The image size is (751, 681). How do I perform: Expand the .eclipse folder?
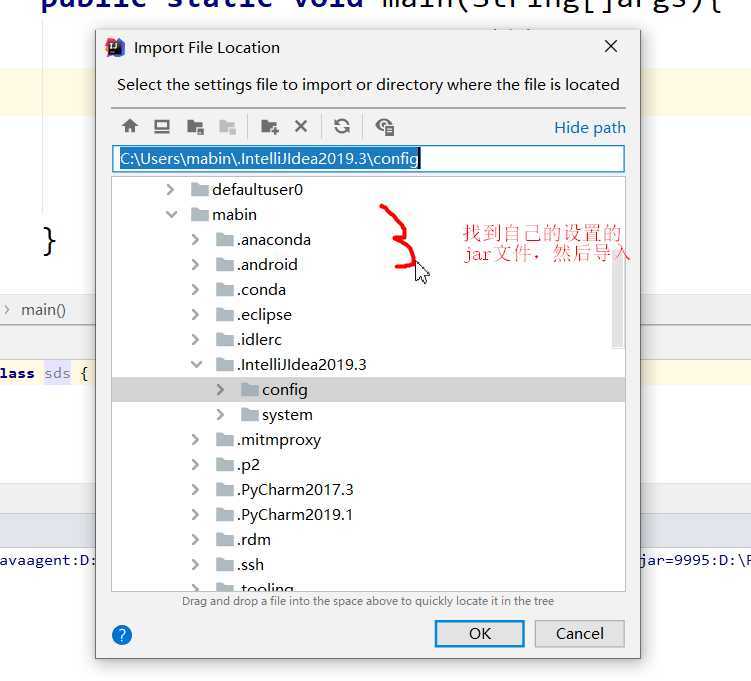(x=195, y=315)
